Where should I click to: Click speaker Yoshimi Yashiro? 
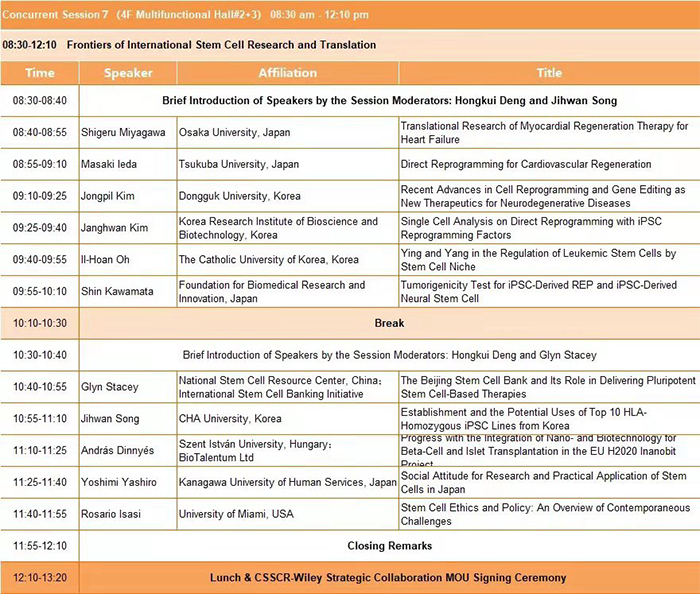pos(121,482)
